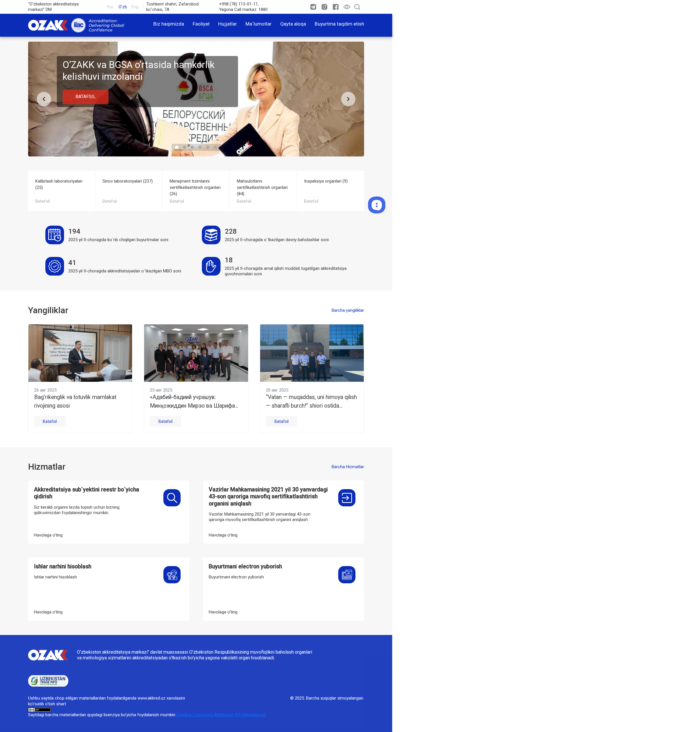The height and width of the screenshot is (732, 700).
Task: Open Qayta aloqa menu
Action: pos(293,24)
